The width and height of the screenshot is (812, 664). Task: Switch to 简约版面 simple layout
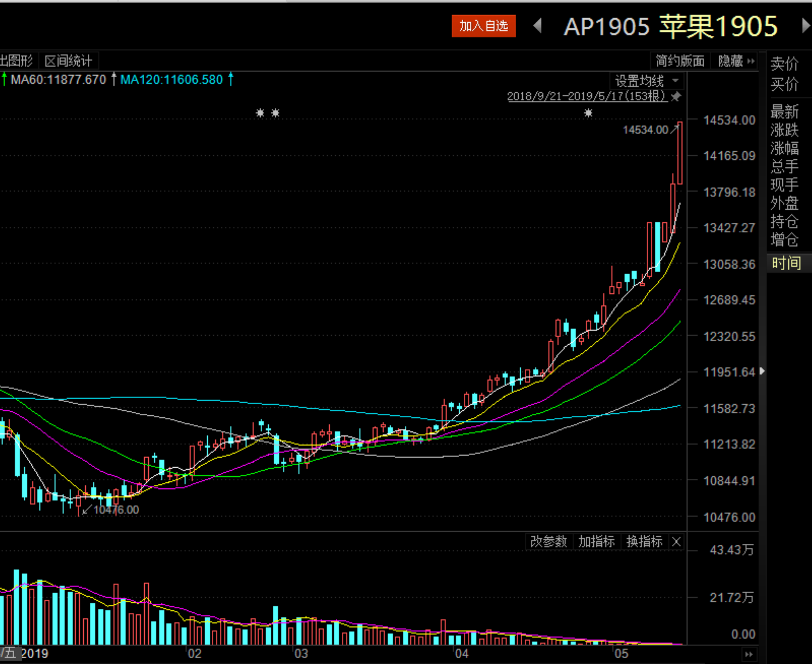click(680, 61)
